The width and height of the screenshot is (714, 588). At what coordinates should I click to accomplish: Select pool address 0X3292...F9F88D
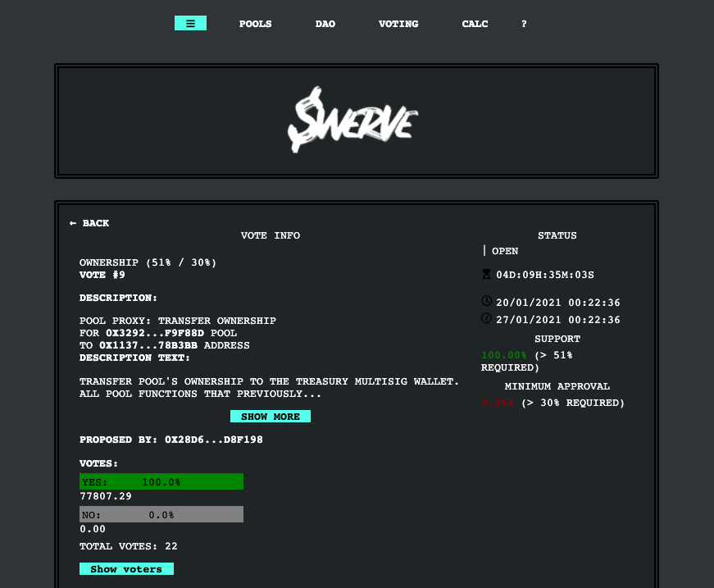coord(155,334)
